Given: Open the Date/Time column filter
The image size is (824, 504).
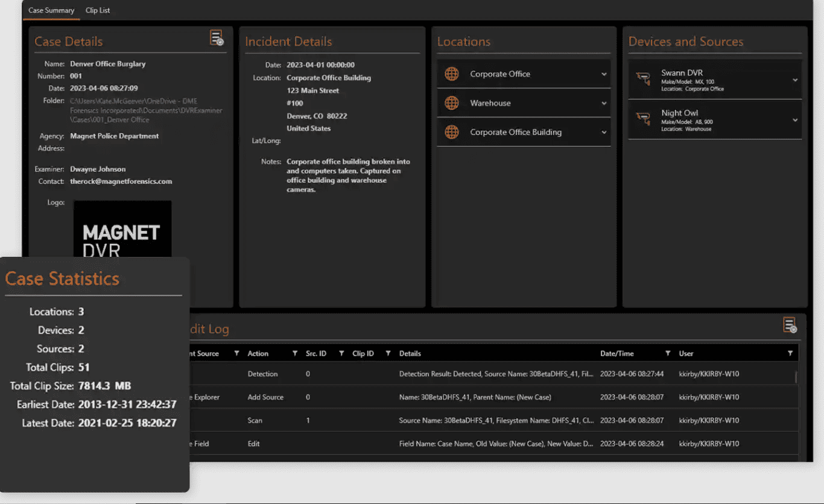Looking at the screenshot, I should point(668,353).
